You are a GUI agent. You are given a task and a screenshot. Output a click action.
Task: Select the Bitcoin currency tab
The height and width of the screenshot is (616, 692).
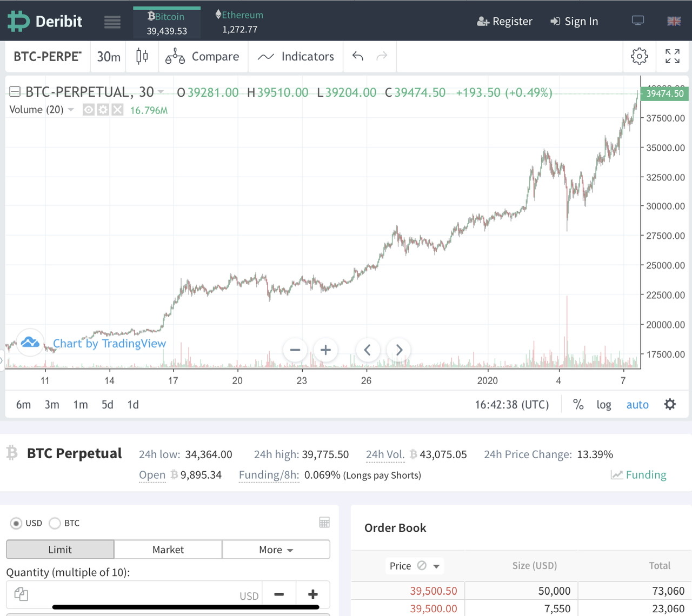167,23
